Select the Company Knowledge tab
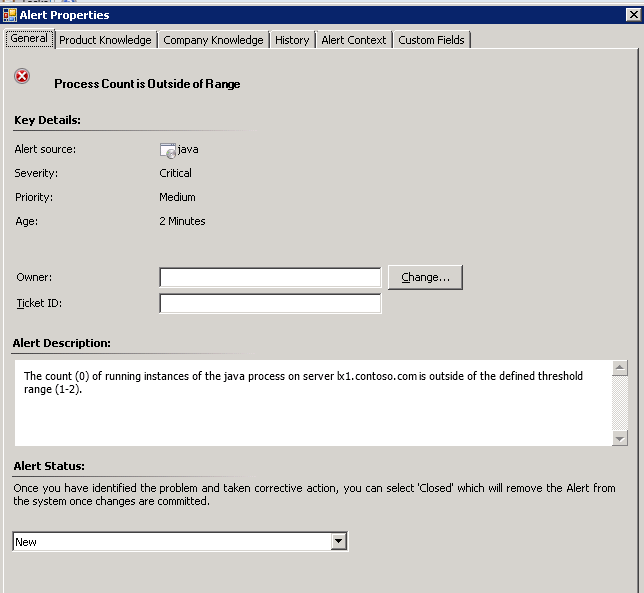Image resolution: width=644 pixels, height=593 pixels. pos(213,40)
